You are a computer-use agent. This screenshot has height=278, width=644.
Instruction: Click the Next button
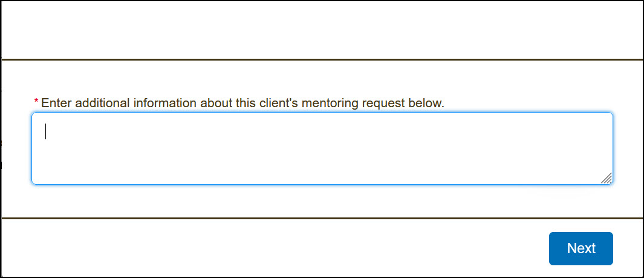[x=581, y=248]
